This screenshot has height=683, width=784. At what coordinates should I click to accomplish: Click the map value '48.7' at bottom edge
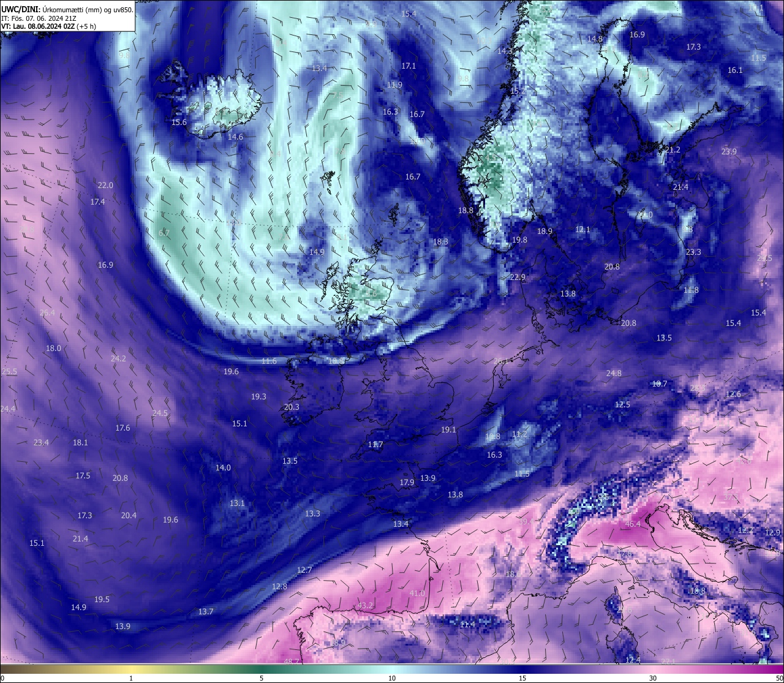[x=292, y=662]
